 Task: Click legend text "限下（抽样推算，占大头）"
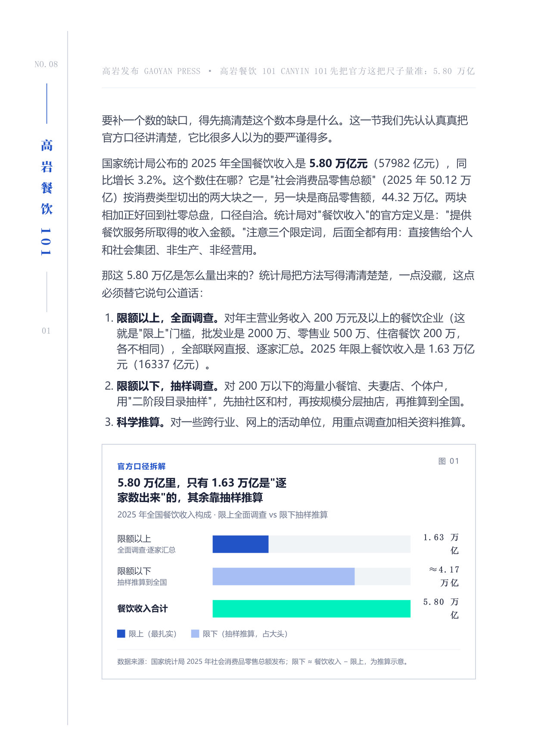click(245, 634)
